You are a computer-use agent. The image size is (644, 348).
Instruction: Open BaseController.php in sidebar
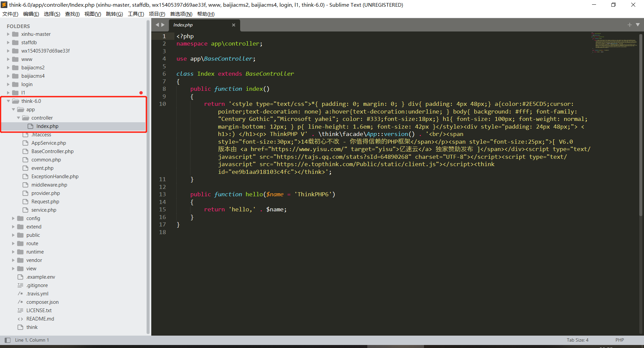(52, 151)
